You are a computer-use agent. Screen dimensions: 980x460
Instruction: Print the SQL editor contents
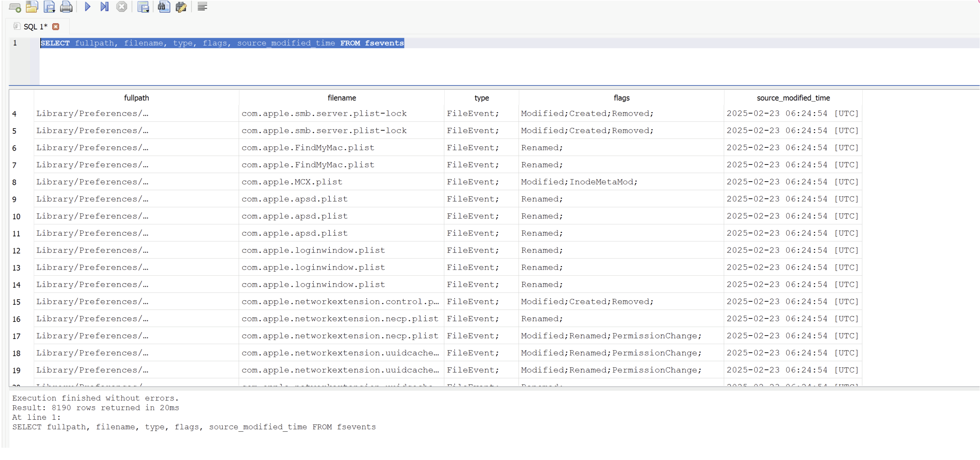pos(66,7)
